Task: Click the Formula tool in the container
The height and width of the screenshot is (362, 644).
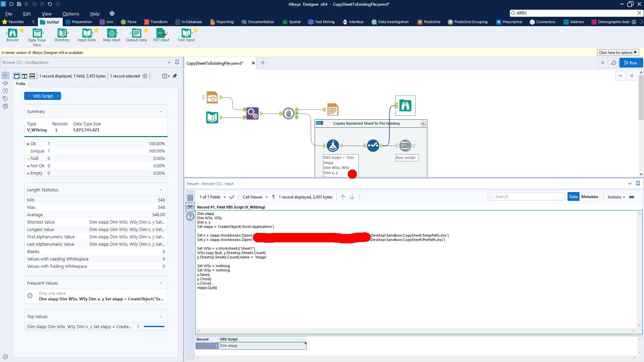Action: pyautogui.click(x=333, y=145)
